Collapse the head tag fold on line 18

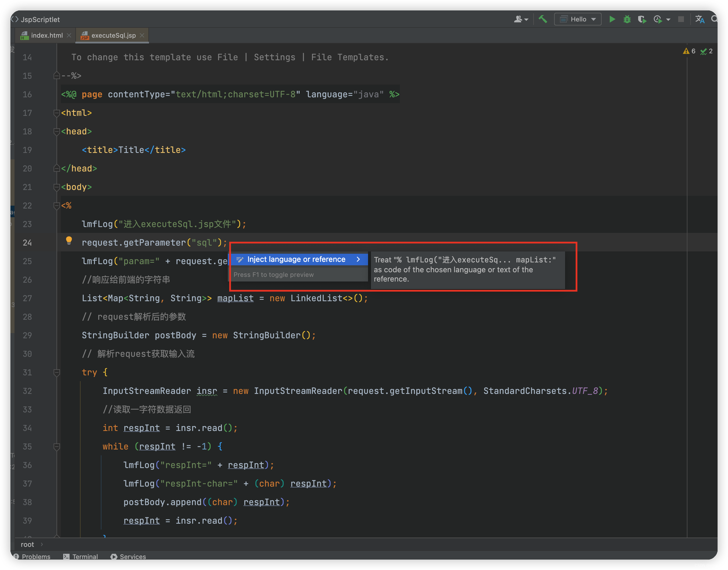(57, 131)
